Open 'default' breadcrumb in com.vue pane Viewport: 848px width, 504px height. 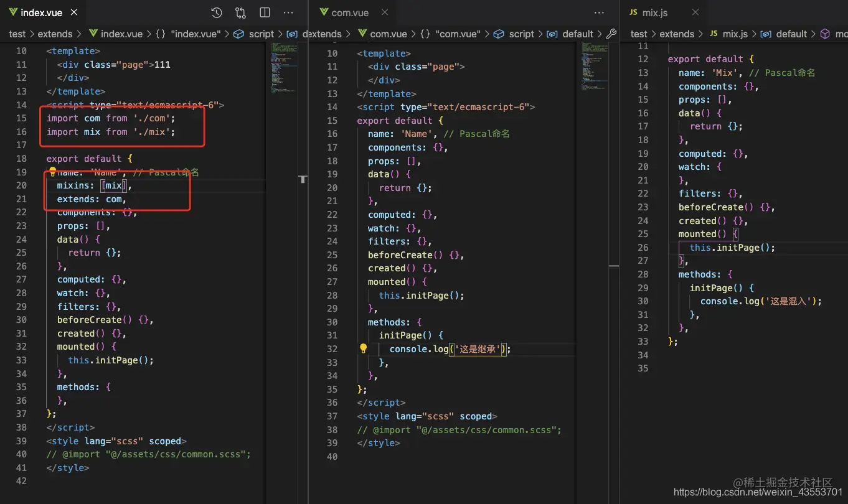click(571, 34)
